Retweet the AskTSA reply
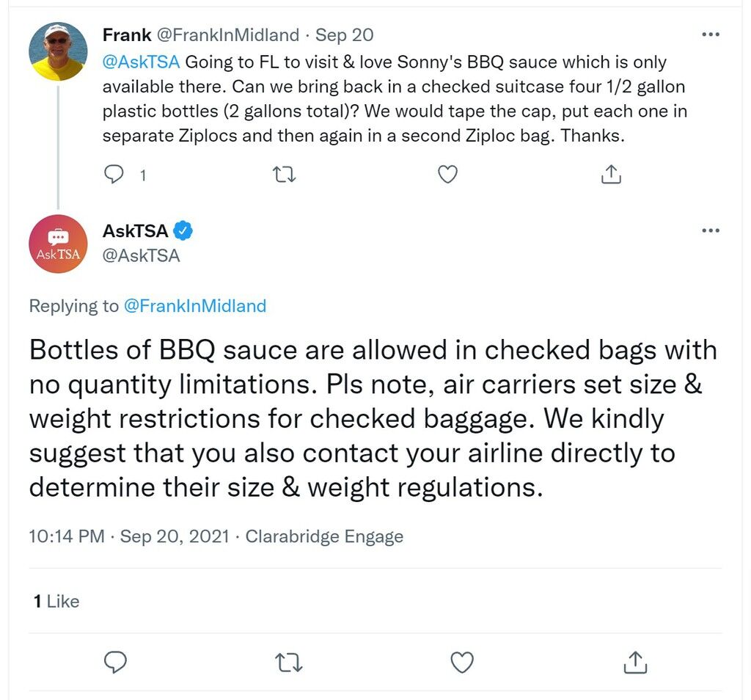Screen dimensions: 751x700 click(289, 662)
